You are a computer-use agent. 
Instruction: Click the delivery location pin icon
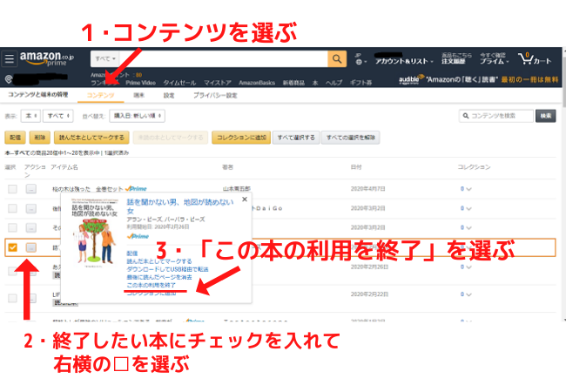[9, 79]
